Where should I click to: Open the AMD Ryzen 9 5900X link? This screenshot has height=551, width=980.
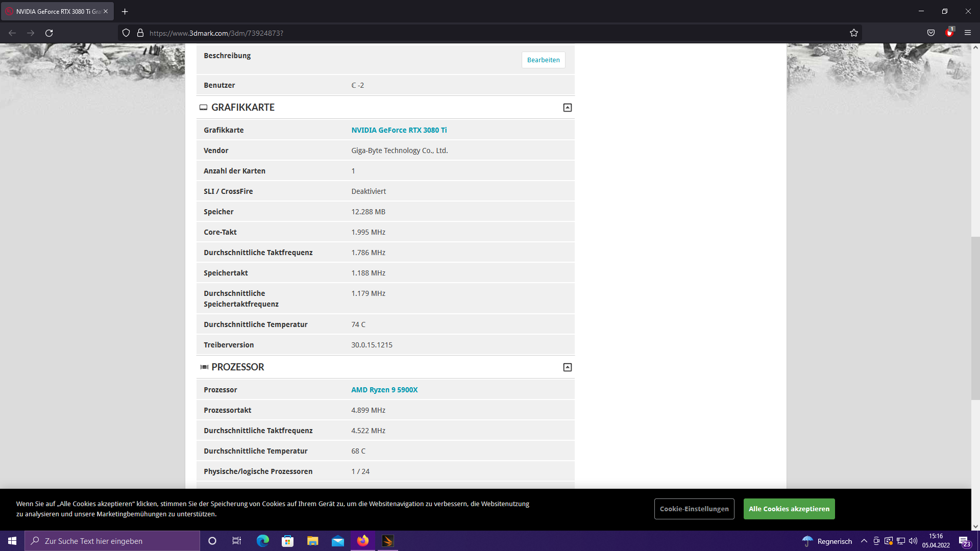pyautogui.click(x=384, y=390)
